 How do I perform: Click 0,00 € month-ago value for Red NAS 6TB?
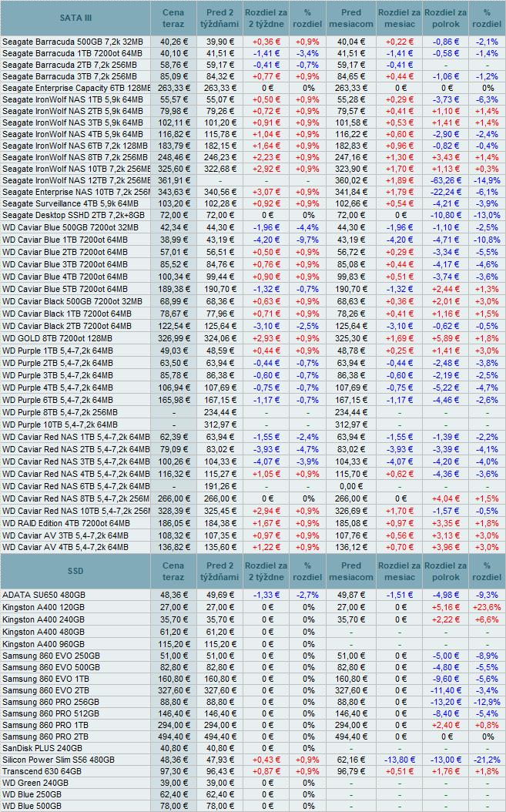pos(351,486)
